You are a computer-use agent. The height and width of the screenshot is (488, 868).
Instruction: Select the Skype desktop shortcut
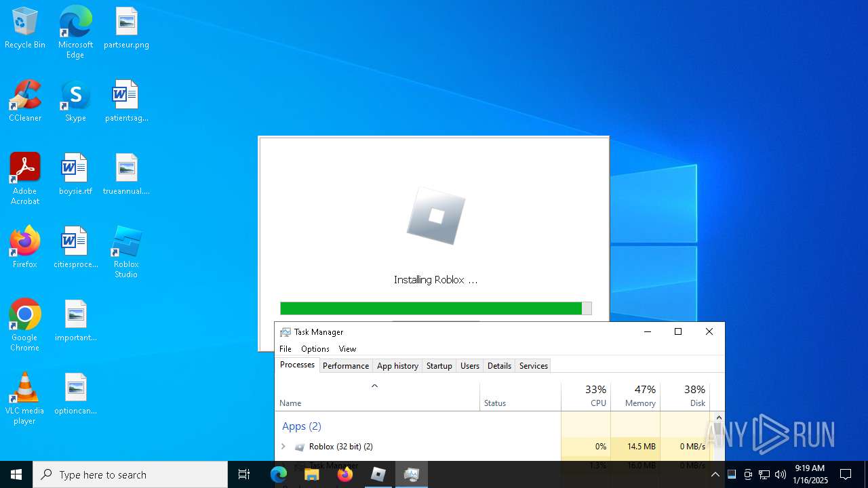pos(75,102)
